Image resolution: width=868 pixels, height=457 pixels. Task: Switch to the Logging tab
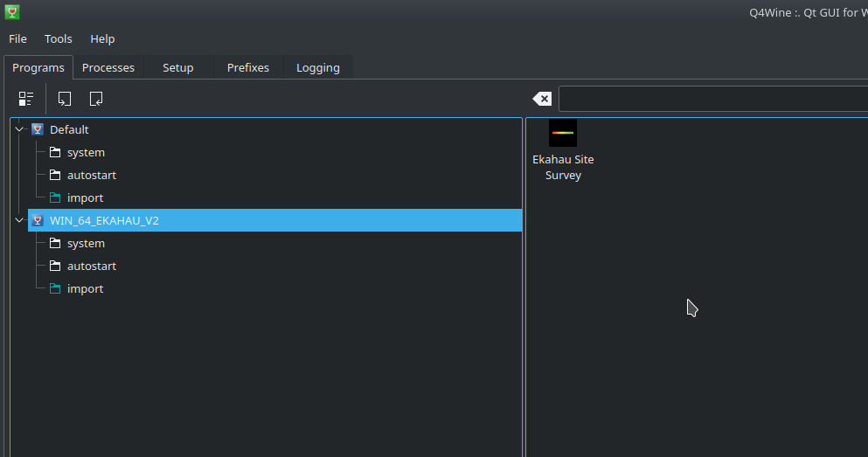click(318, 67)
